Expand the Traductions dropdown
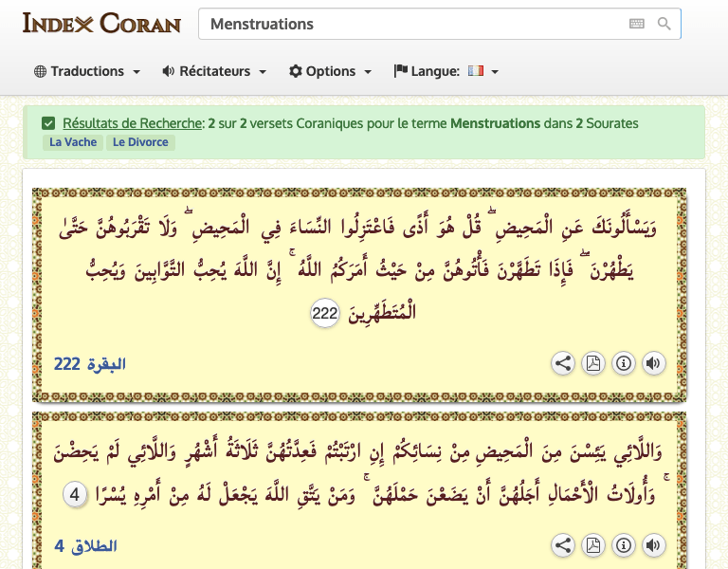The height and width of the screenshot is (569, 728). 87,71
